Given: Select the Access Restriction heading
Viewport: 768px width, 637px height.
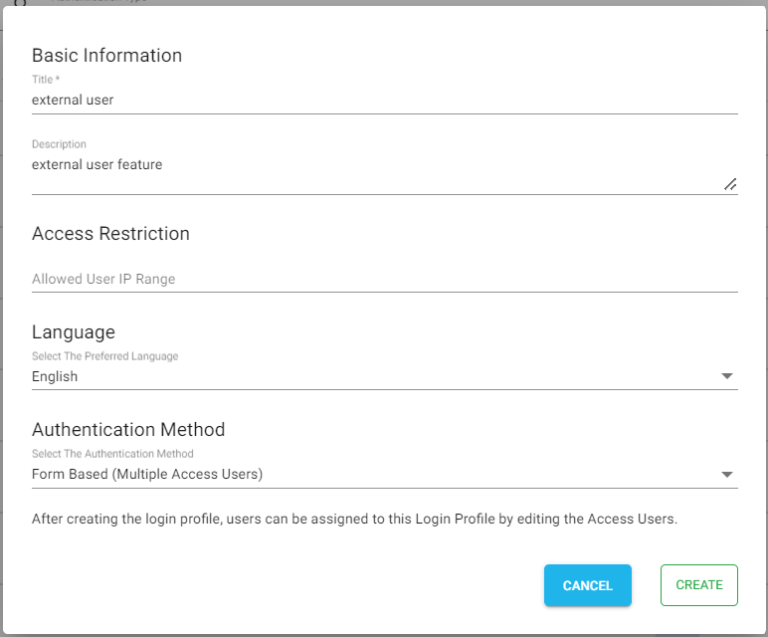Looking at the screenshot, I should tap(111, 234).
